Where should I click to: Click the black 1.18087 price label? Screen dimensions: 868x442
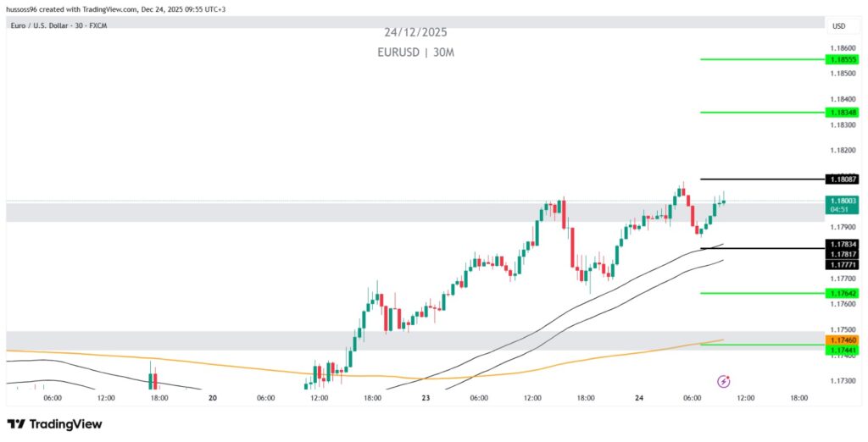(x=843, y=179)
